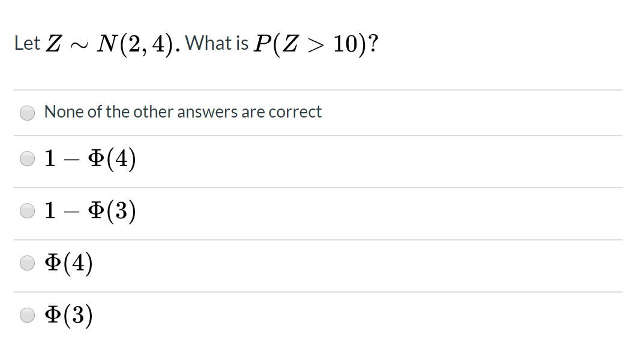
Task: Click the text label '1 − Φ(3)'
Action: [x=91, y=210]
